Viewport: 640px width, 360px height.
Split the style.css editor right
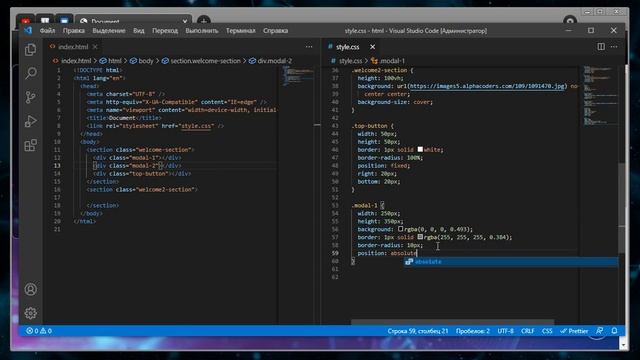pyautogui.click(x=601, y=47)
